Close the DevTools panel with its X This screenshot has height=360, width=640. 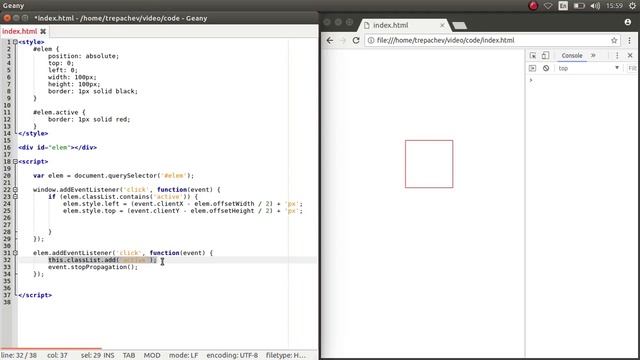point(630,56)
